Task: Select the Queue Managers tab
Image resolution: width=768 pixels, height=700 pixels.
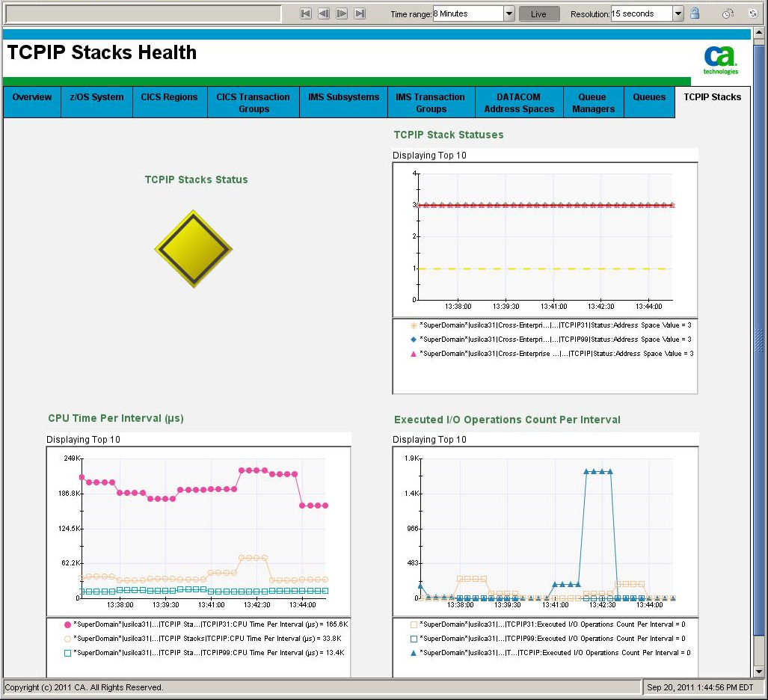Action: coord(593,102)
